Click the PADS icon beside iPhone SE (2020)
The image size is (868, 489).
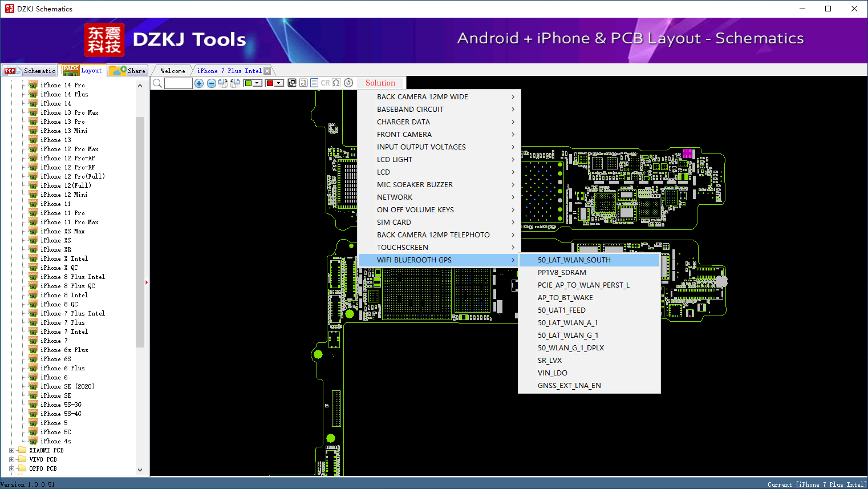click(x=33, y=386)
